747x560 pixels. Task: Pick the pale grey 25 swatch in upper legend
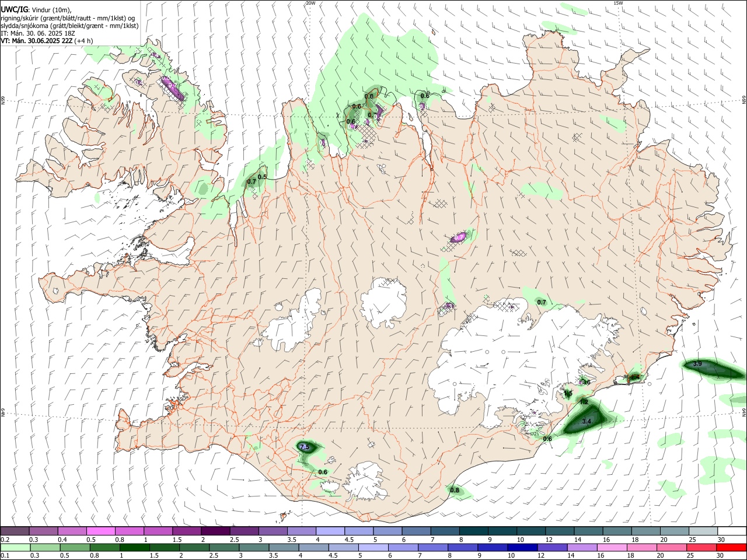pos(703,531)
